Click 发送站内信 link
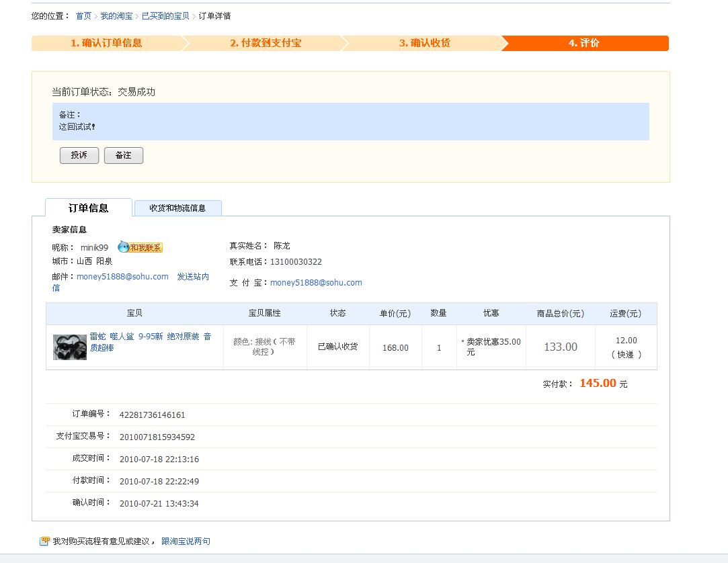This screenshot has width=728, height=563. coord(192,277)
